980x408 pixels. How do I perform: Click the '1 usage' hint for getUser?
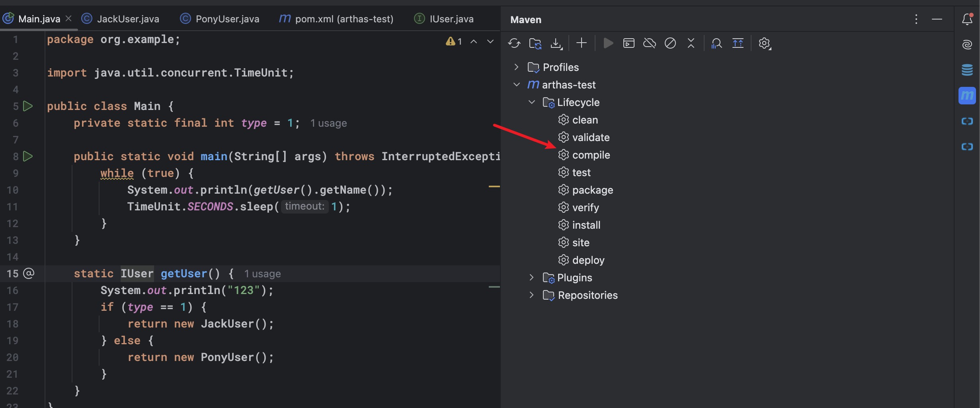[262, 274]
